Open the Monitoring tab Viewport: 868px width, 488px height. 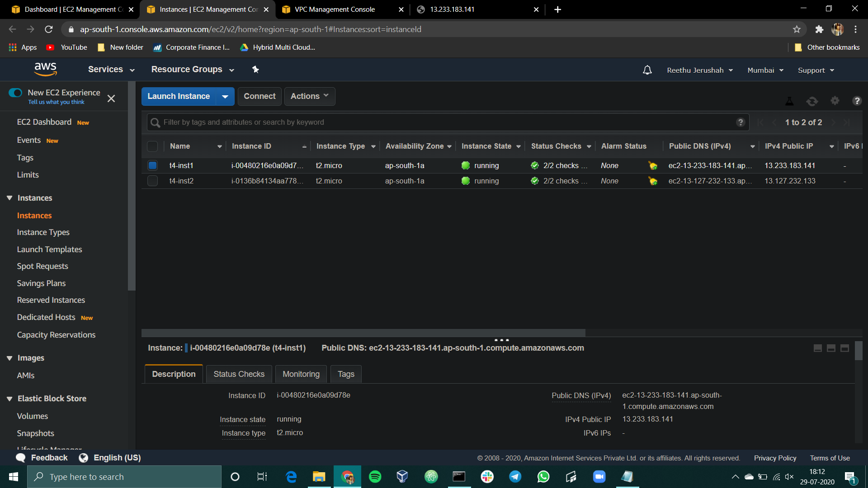pos(301,374)
